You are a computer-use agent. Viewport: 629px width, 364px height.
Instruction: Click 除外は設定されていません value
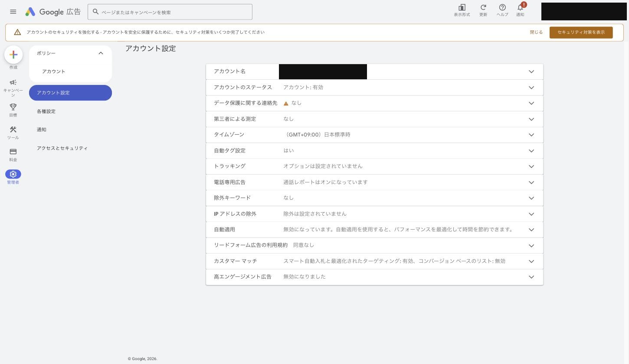point(315,214)
